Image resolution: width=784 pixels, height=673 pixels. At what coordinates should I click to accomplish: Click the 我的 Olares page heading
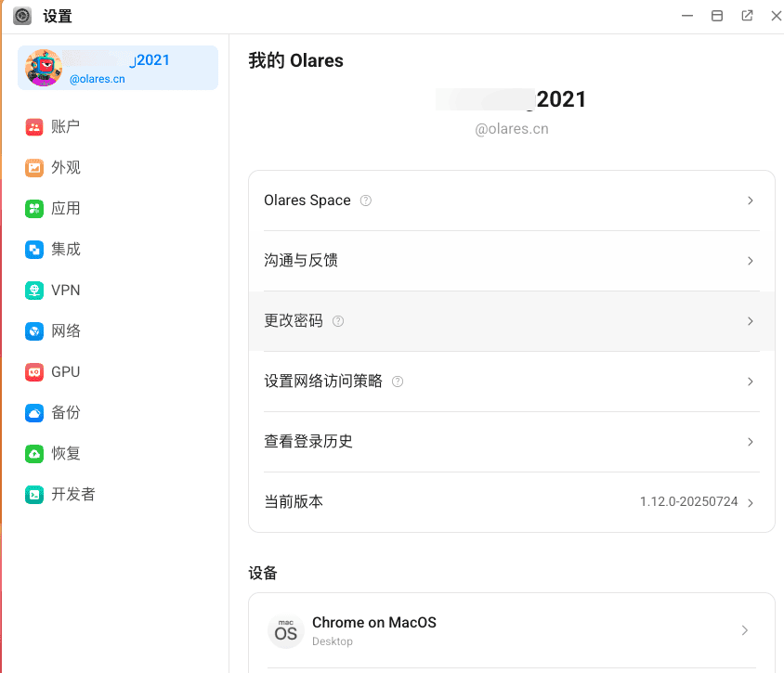(x=296, y=60)
